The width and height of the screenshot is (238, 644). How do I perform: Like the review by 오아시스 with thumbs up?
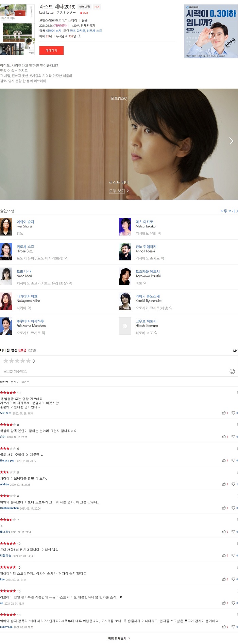224,413
